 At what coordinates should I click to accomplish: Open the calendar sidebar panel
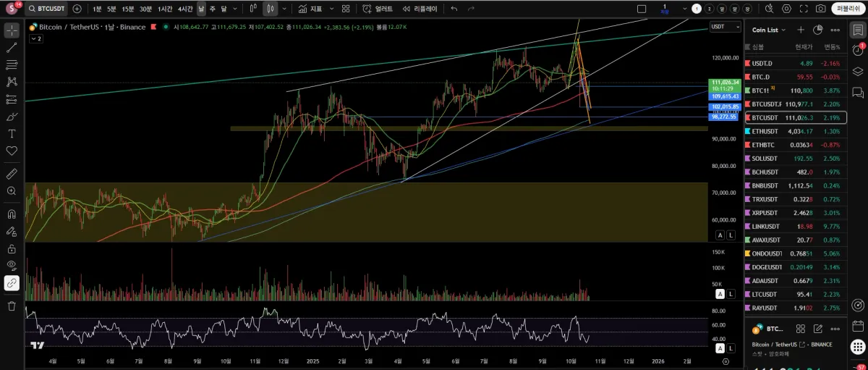pyautogui.click(x=858, y=326)
